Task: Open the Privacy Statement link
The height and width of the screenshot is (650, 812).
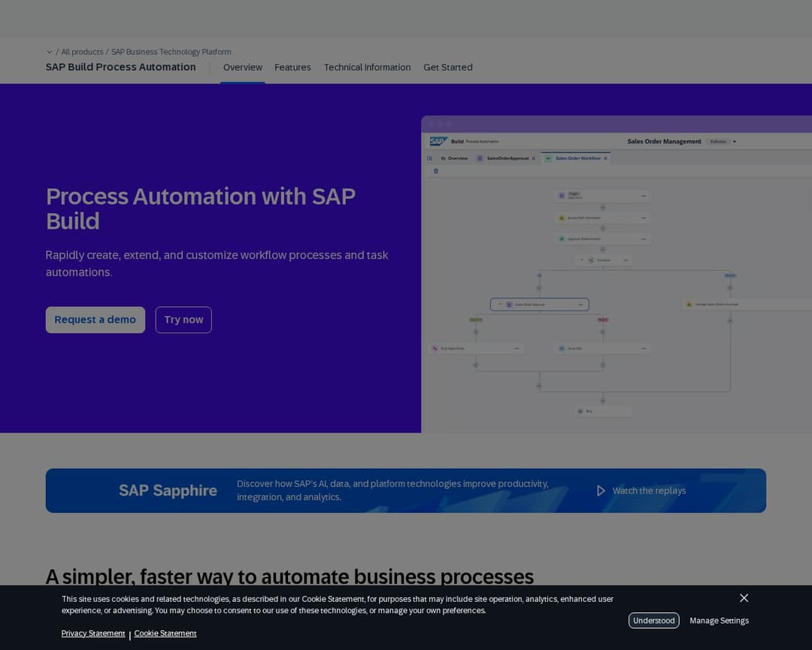Action: click(x=93, y=633)
